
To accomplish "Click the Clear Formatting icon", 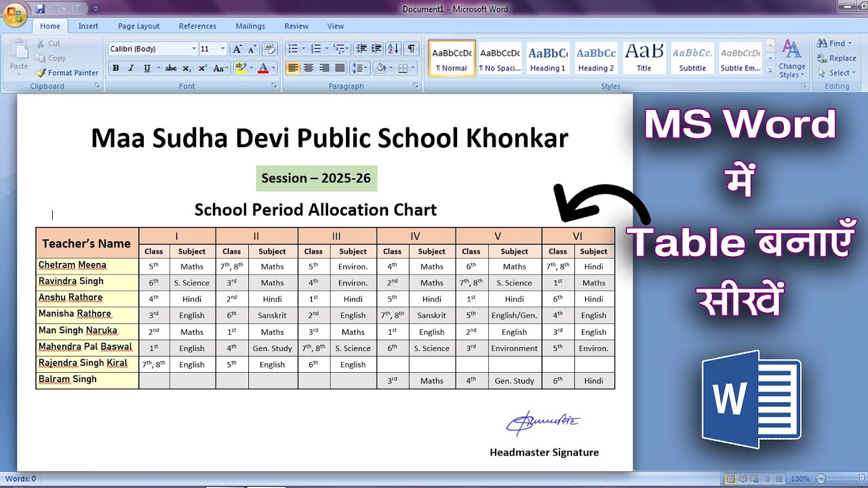I will pos(270,49).
